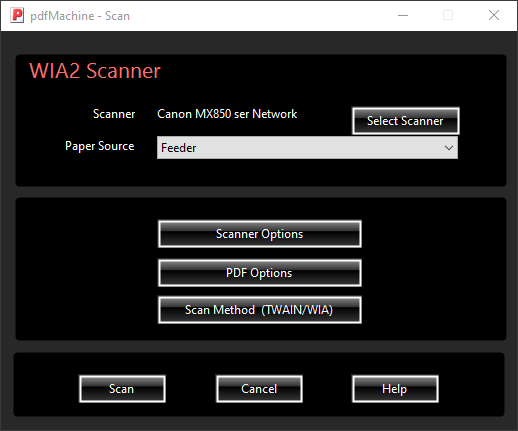Minimize the pdfMachine Scan window
Screen dimensions: 518x431
click(x=403, y=15)
